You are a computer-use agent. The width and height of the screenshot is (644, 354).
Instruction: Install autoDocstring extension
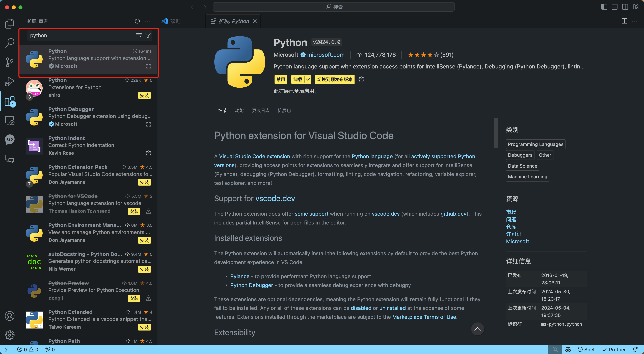(x=144, y=269)
